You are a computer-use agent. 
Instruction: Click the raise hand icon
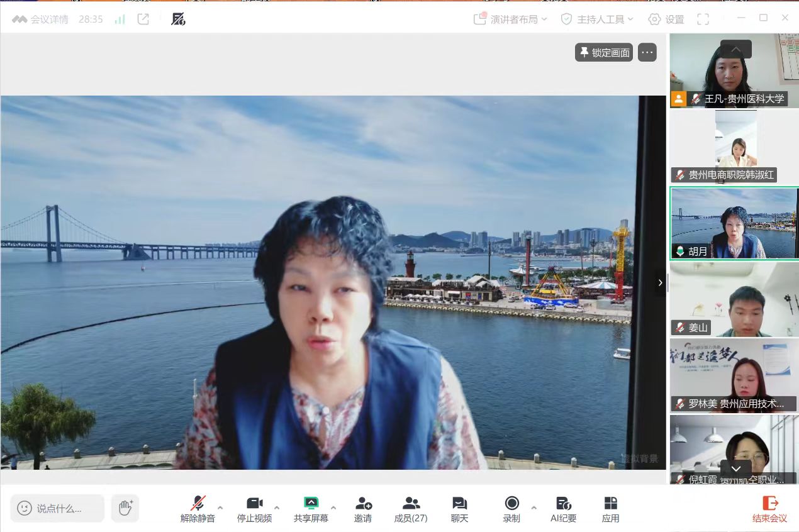(125, 508)
